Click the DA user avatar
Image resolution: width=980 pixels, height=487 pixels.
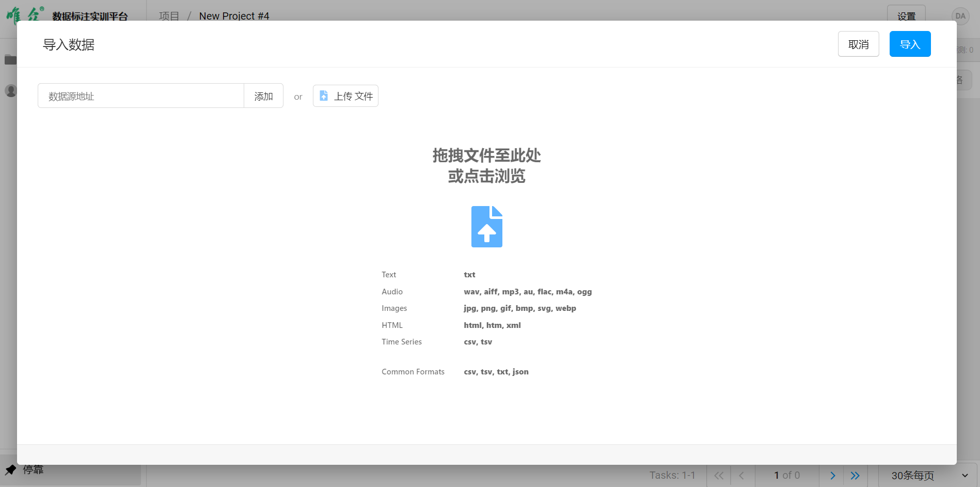click(960, 15)
